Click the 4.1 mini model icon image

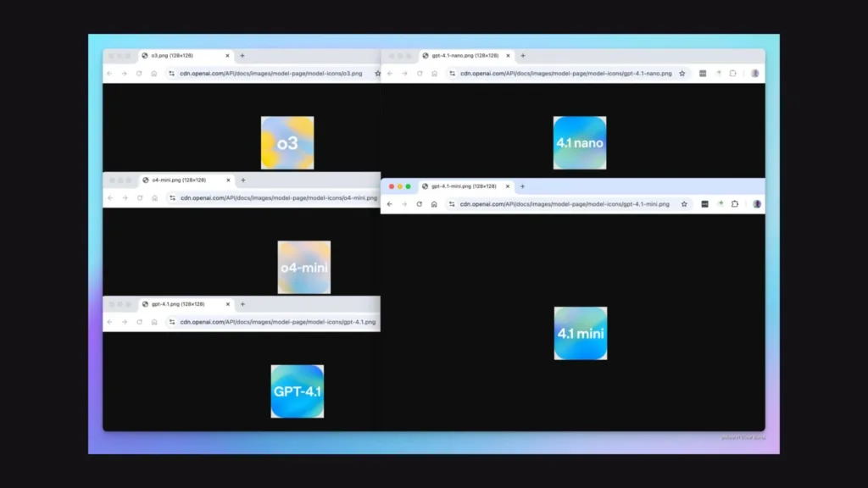point(580,333)
